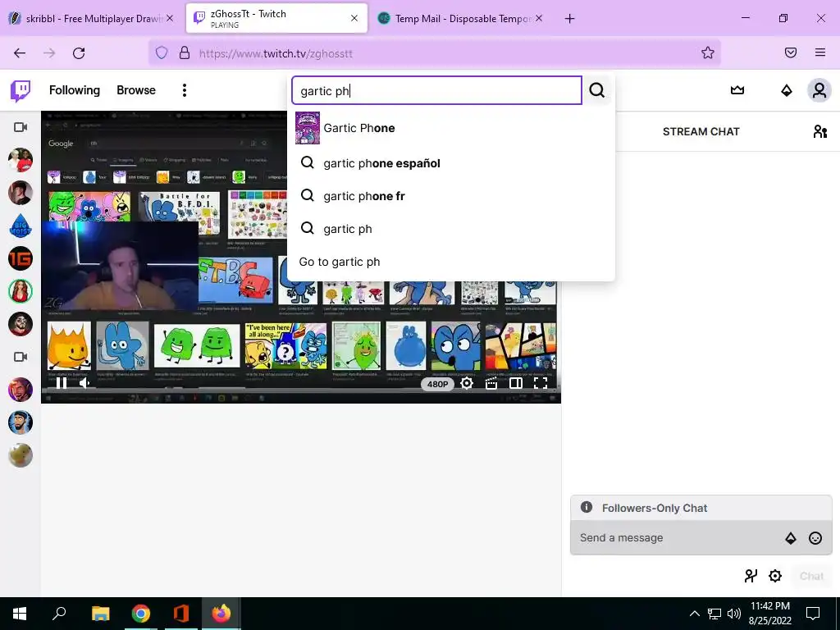Switch to the skribbl browser tab
The image size is (840, 630).
click(92, 18)
